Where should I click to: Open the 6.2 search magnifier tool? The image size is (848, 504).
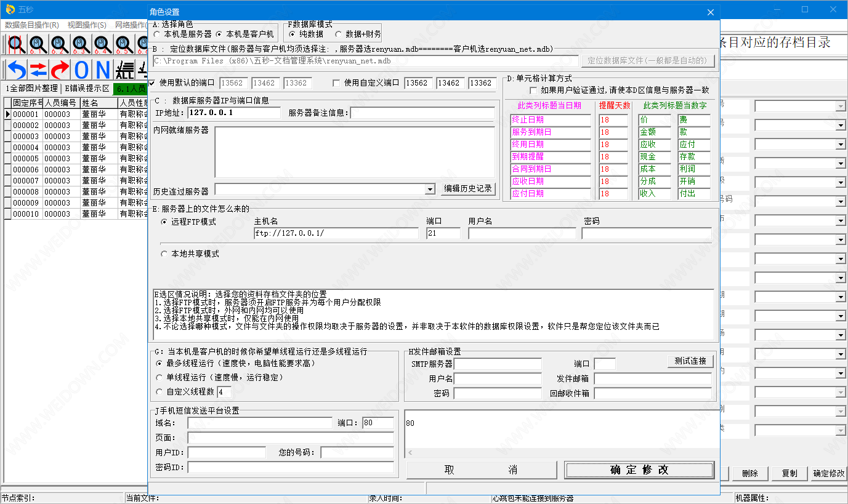60,44
